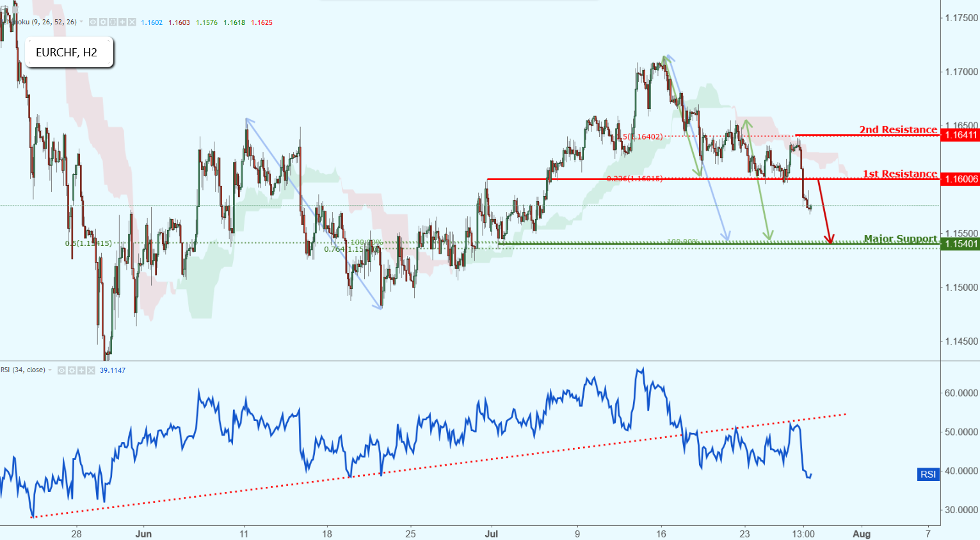Click the Ichimoku plus icon
The image size is (980, 540).
[122, 22]
